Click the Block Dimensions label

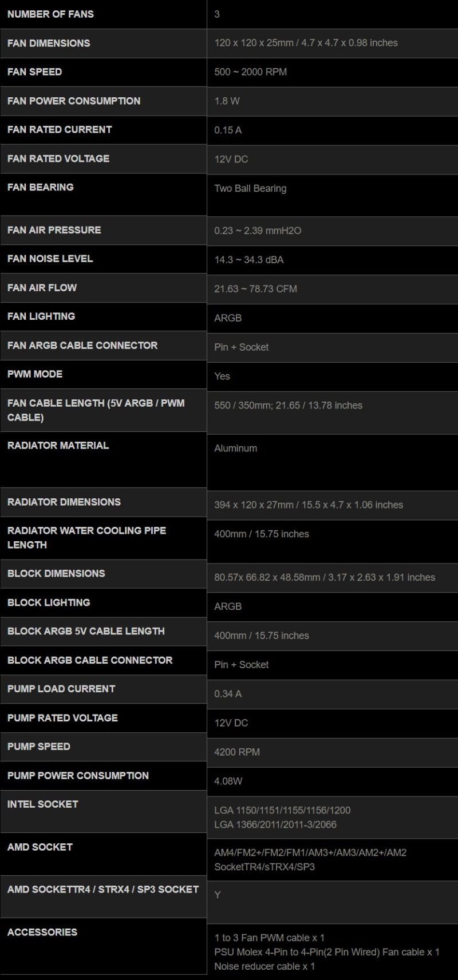click(x=56, y=574)
